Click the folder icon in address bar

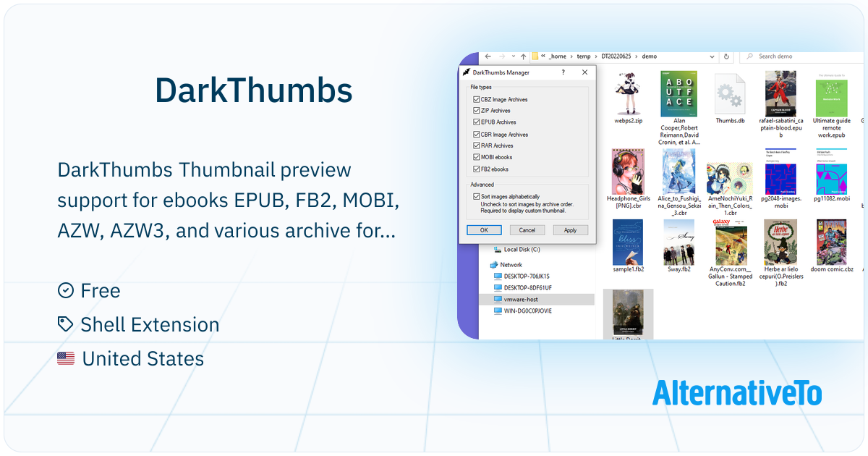[x=535, y=56]
